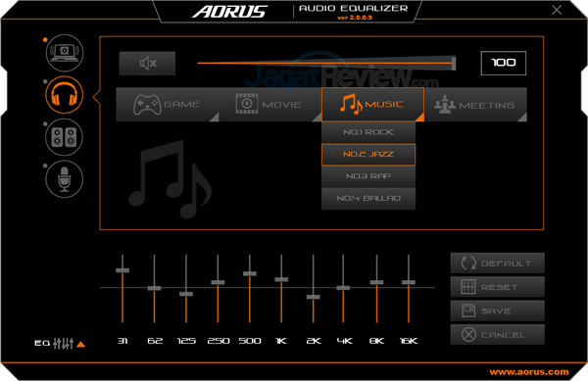Collapse the EQ panel with orange arrow
This screenshot has height=381, width=588.
pos(81,344)
